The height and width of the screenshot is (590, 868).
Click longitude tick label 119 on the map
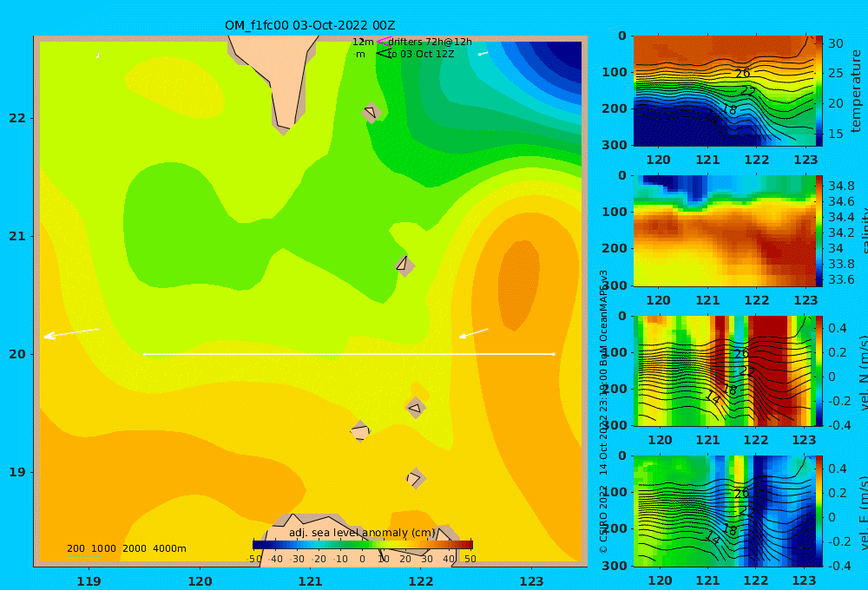[89, 581]
